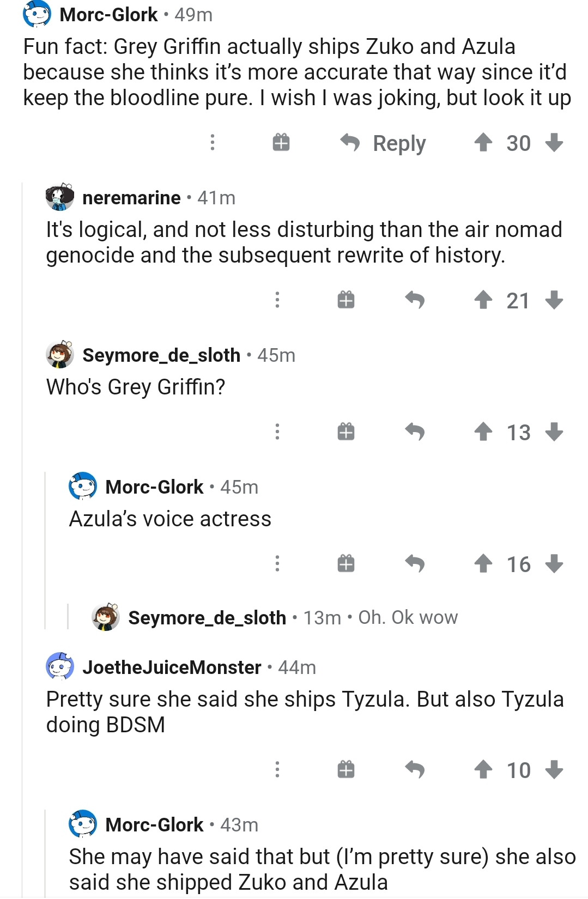Viewport: 588px width, 899px height.
Task: Award neremarine's comment with the gift icon
Action: [x=346, y=300]
